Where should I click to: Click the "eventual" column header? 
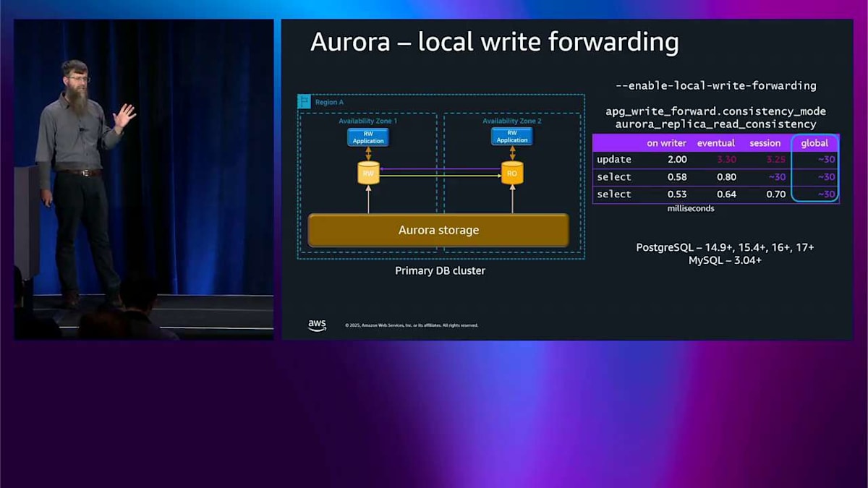tap(716, 143)
